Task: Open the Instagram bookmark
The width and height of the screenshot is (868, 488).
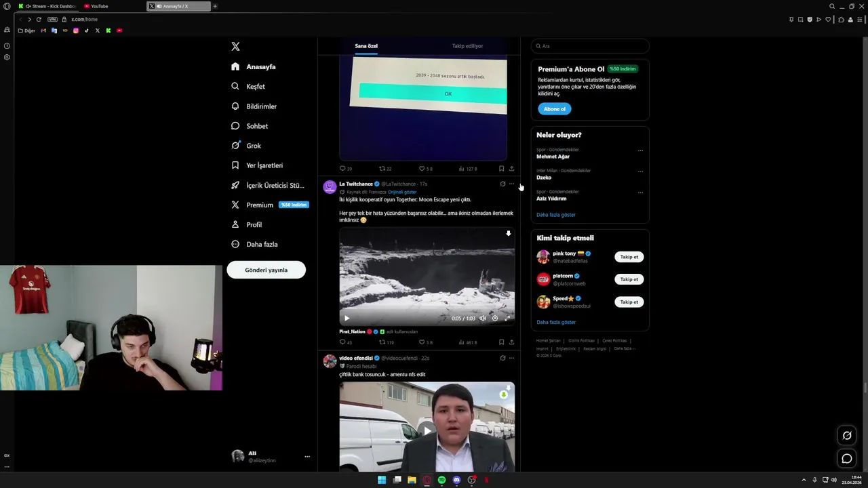Action: click(x=76, y=30)
